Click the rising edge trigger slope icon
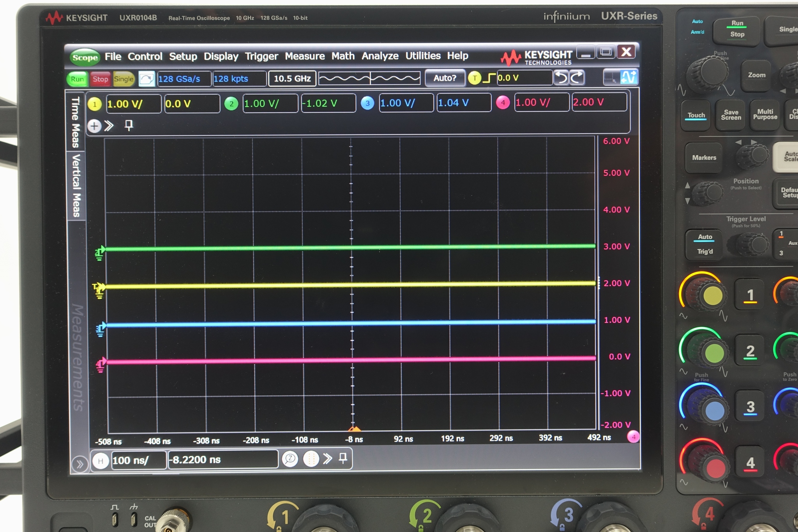 (489, 78)
